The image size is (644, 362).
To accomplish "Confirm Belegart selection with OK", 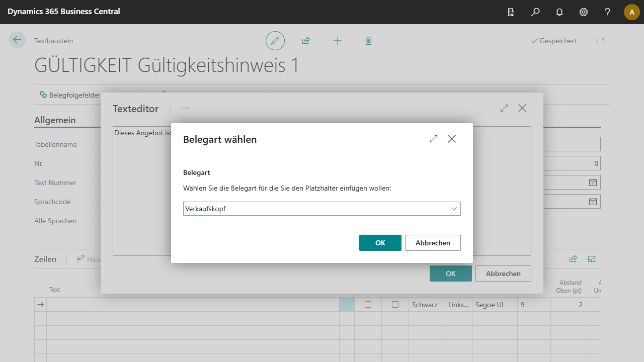I will point(380,243).
